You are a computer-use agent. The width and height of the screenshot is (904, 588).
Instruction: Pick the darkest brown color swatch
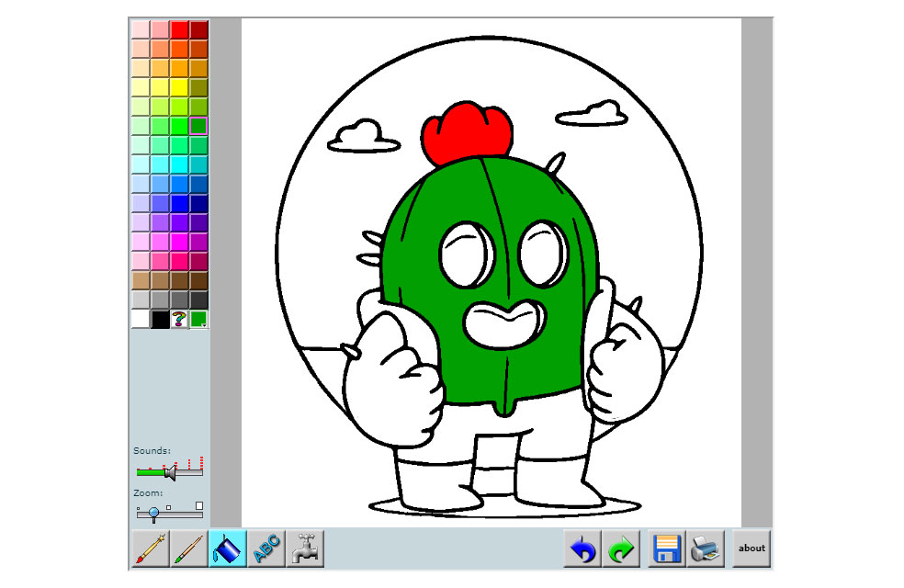[199, 280]
